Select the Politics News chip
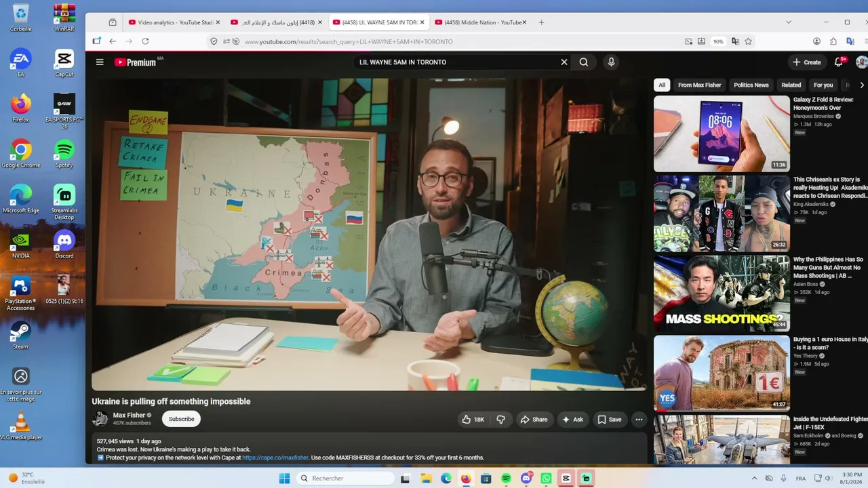The height and width of the screenshot is (488, 868). [x=751, y=85]
